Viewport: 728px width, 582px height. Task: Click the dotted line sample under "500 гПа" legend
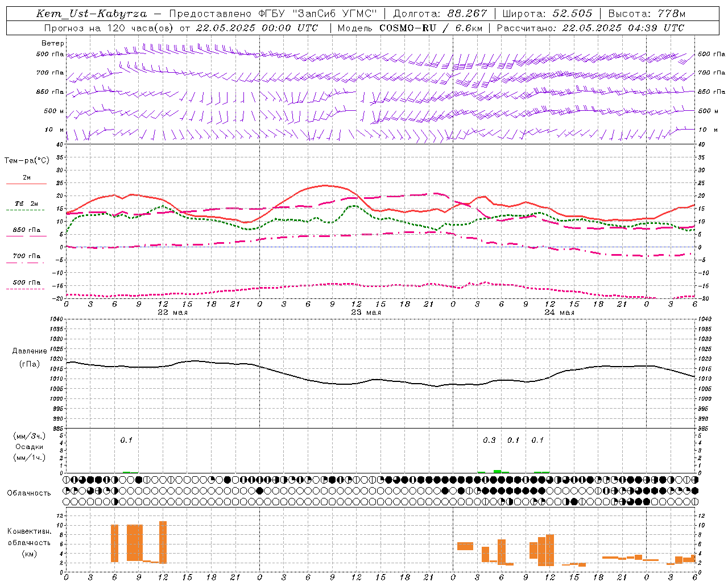pyautogui.click(x=25, y=289)
